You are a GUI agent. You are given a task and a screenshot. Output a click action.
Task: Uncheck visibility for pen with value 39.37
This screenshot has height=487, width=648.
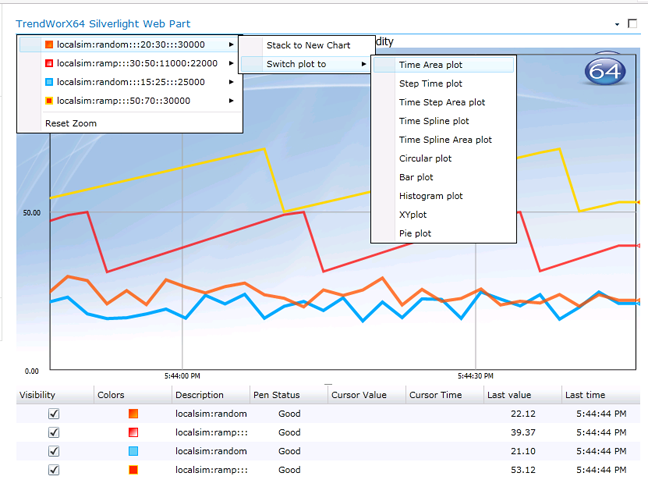click(x=54, y=432)
